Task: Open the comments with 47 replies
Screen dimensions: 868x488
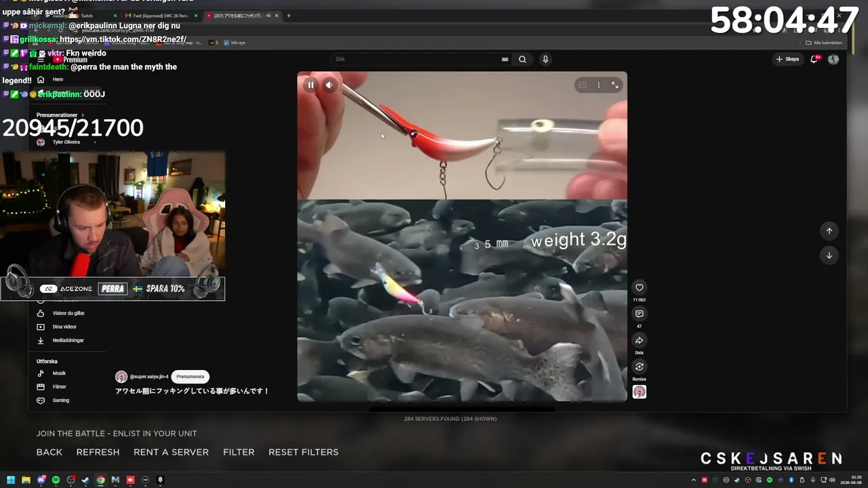Action: coord(639,314)
